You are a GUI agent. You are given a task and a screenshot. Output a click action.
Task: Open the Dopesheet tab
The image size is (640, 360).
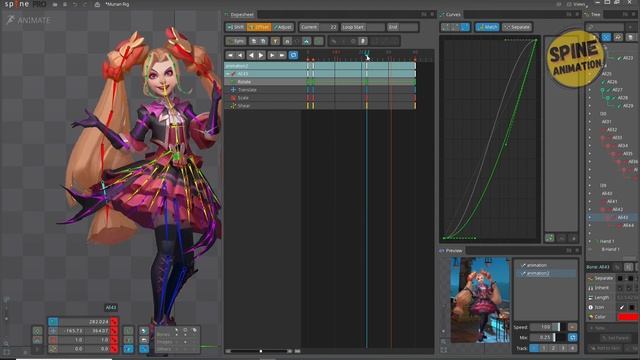(241, 14)
